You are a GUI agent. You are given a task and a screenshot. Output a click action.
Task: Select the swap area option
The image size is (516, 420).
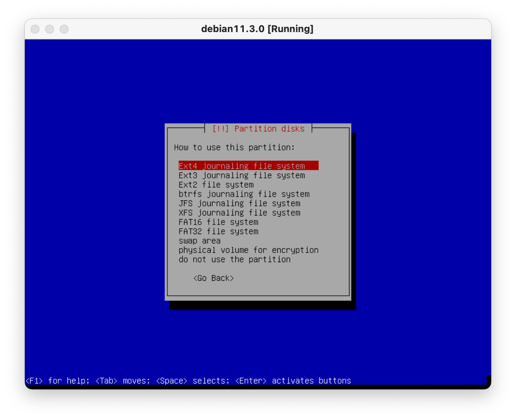199,241
